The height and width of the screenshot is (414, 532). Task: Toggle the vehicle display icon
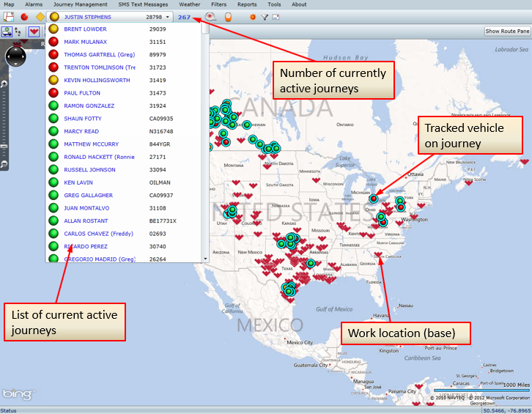point(7,32)
